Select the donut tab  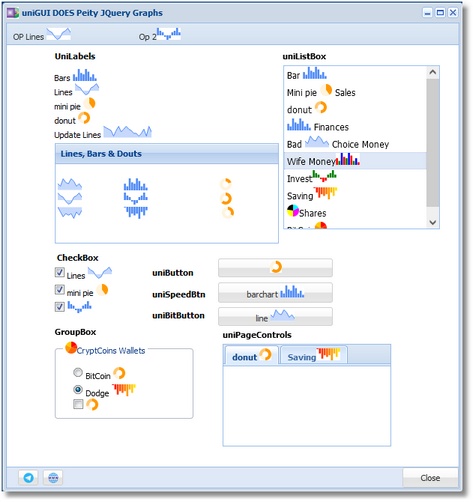coord(252,355)
